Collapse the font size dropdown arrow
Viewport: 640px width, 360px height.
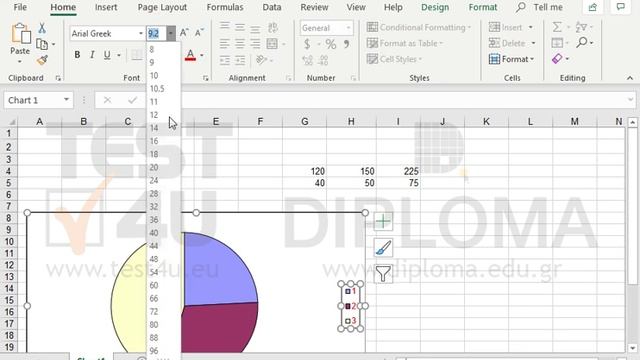(171, 33)
